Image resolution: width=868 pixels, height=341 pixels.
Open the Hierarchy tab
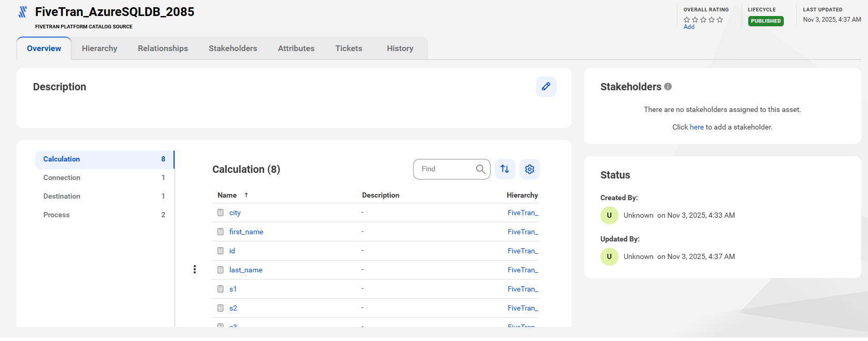pyautogui.click(x=100, y=48)
